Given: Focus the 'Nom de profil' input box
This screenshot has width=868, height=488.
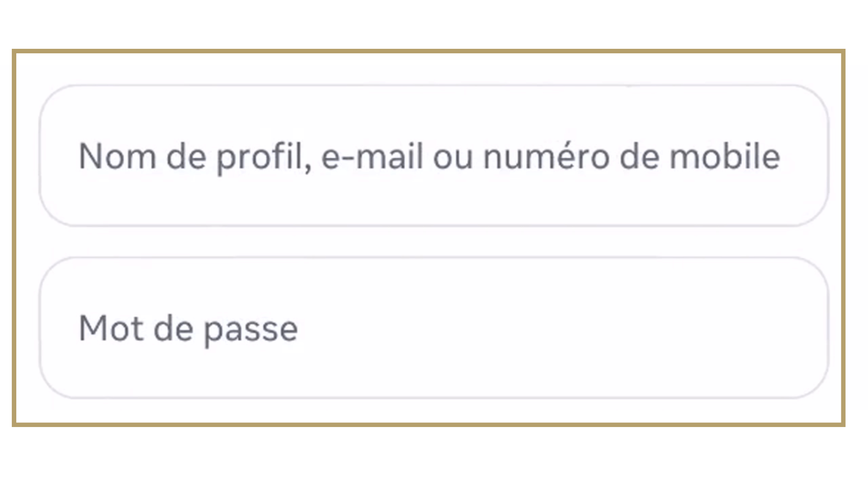Looking at the screenshot, I should (x=434, y=155).
